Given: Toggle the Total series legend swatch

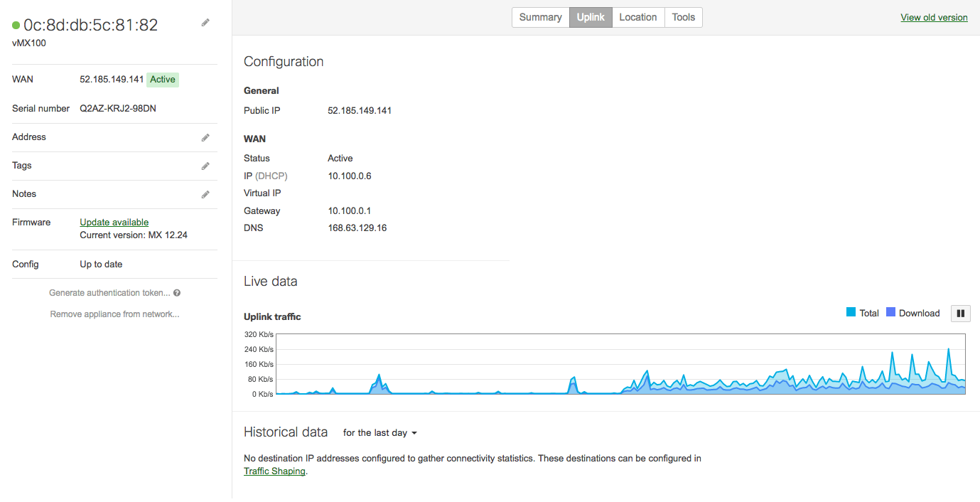Looking at the screenshot, I should (851, 312).
